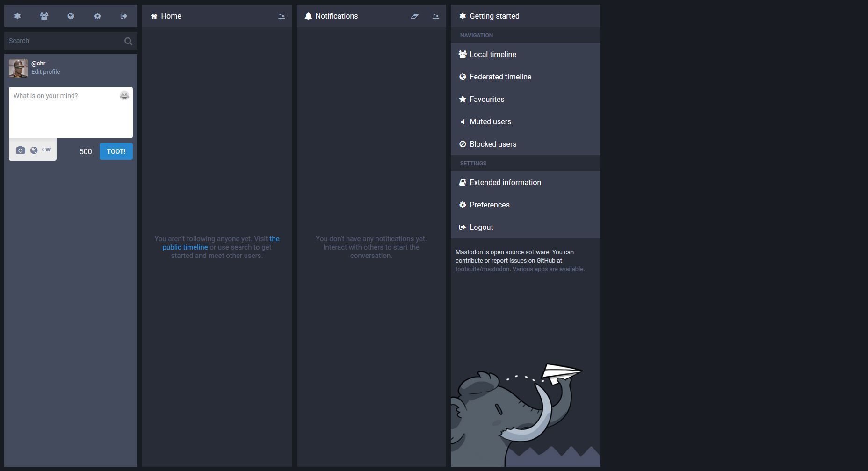Screen dimensions: 868x471
Task: Open 'Various apps are available' link
Action: (548, 269)
